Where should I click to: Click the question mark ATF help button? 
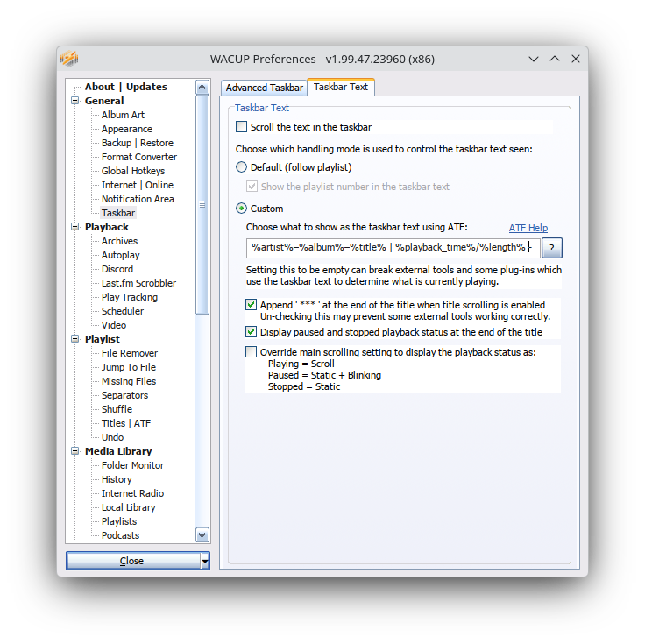click(553, 247)
